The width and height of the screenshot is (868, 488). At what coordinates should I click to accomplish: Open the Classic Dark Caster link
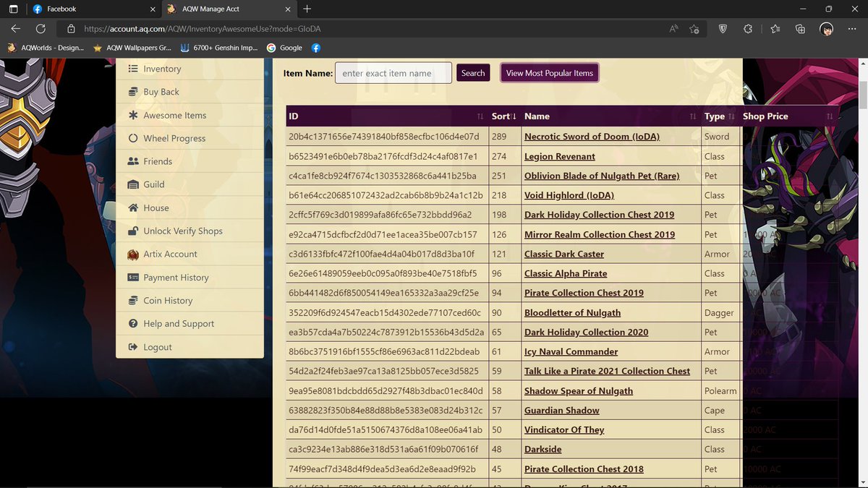(564, 254)
